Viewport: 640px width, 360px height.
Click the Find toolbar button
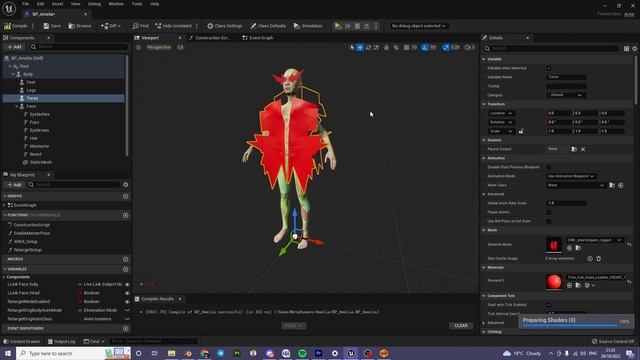pos(140,26)
